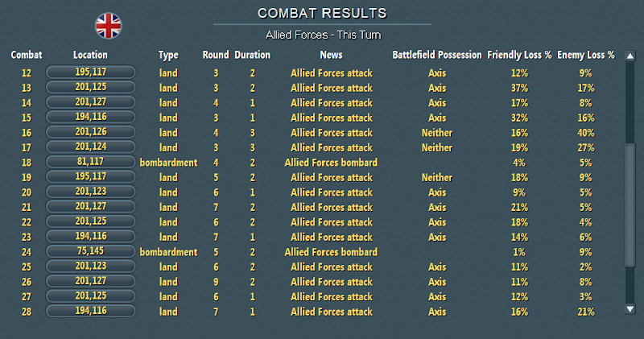This screenshot has width=644, height=339.
Task: Click the Battlefield Possession header
Action: point(437,55)
